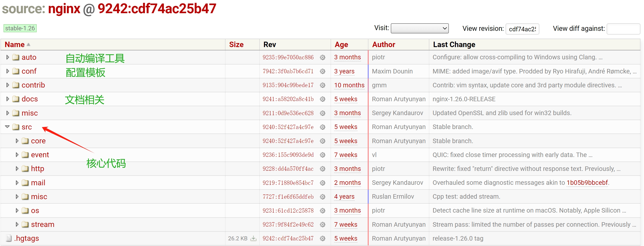Sort table by Name column
The image size is (644, 246).
[15, 44]
